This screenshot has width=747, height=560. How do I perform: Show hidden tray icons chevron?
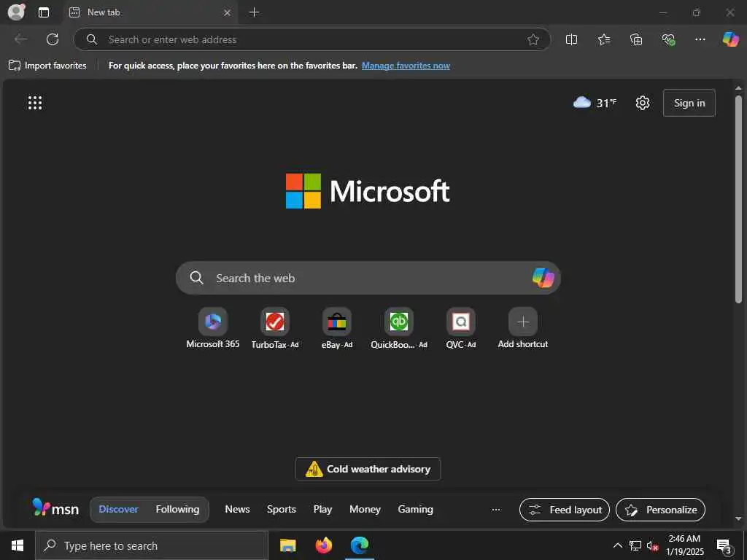[x=617, y=545]
